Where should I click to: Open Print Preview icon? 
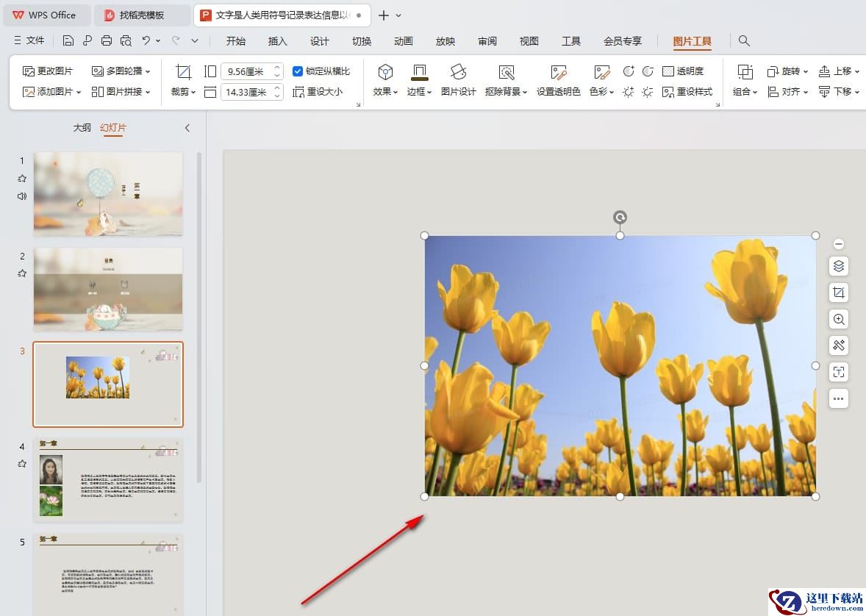tap(126, 40)
